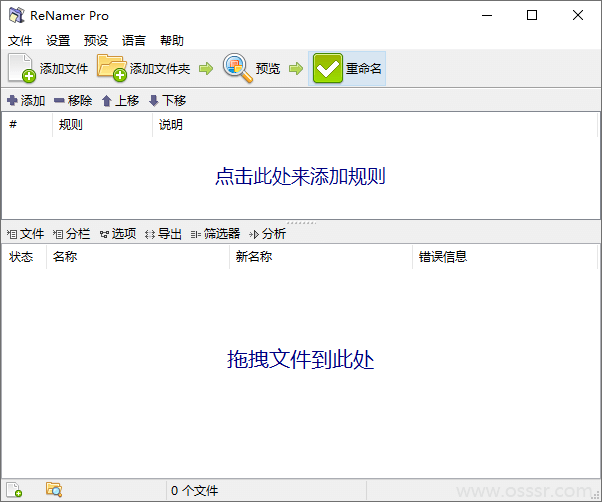Minimize the ReNamer Pro window
Image resolution: width=602 pixels, height=502 pixels.
pyautogui.click(x=487, y=15)
